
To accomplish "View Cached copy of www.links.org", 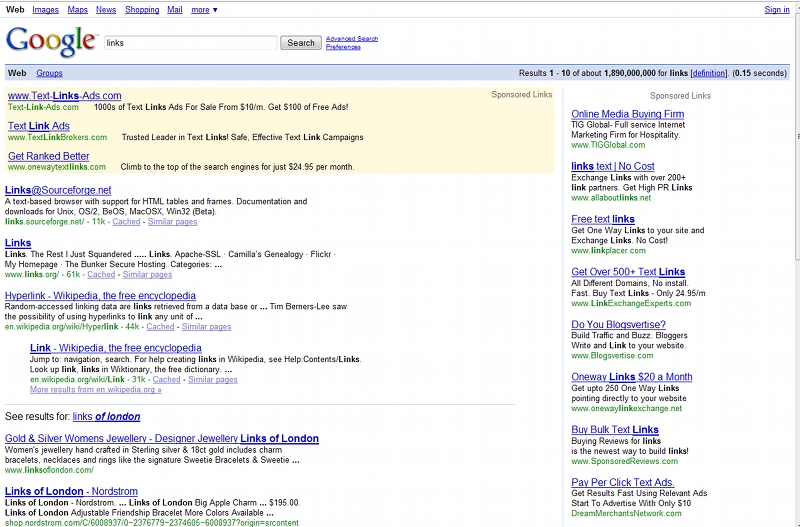I will [x=101, y=274].
